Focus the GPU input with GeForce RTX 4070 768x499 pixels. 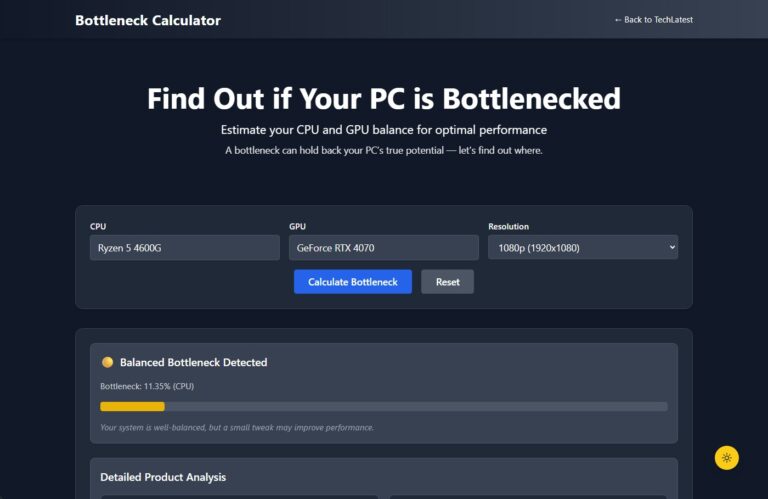pyautogui.click(x=383, y=248)
